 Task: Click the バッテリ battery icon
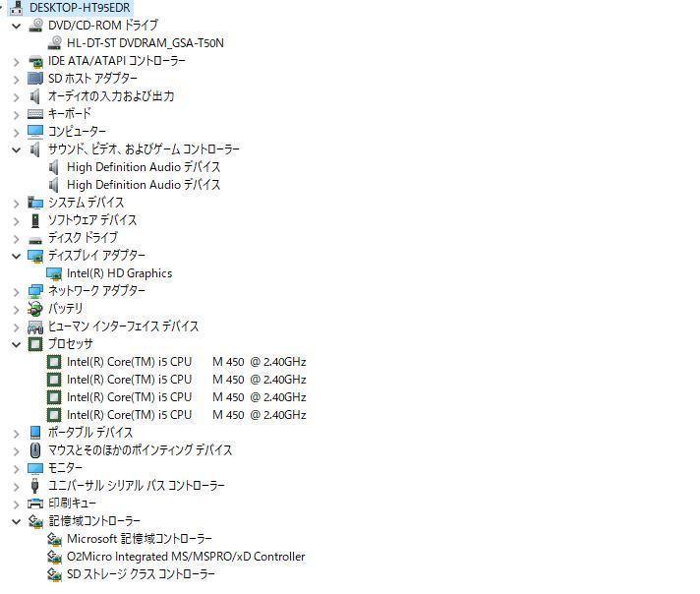coord(35,309)
